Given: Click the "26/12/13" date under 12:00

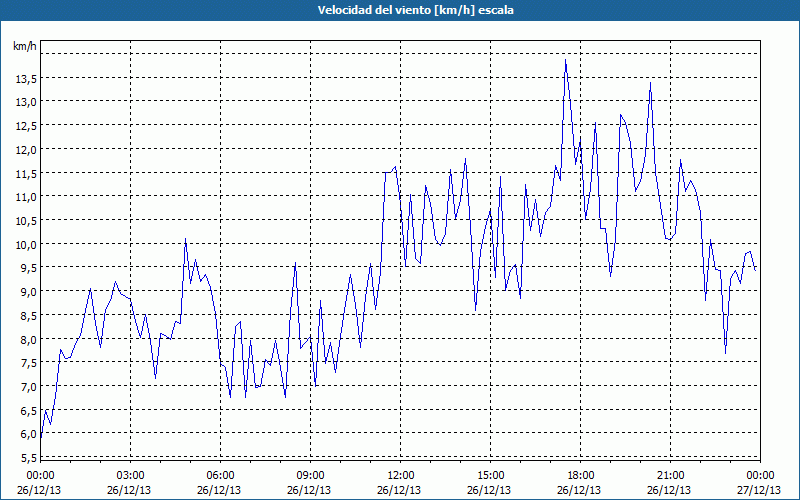Looking at the screenshot, I should [x=399, y=490].
